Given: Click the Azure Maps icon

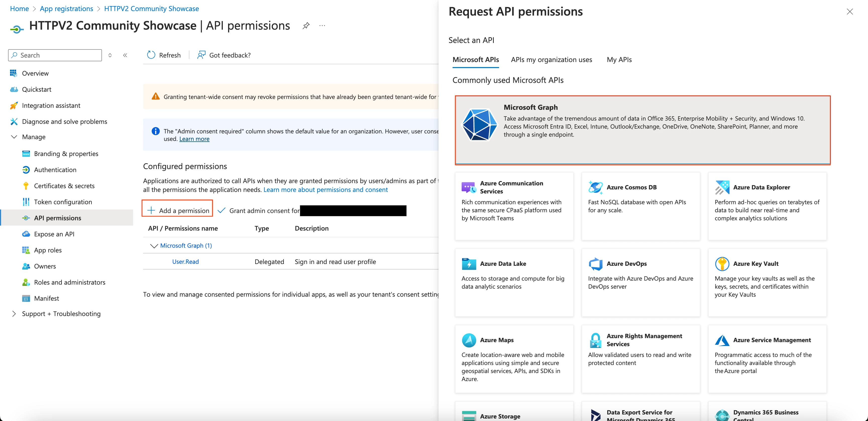Looking at the screenshot, I should [x=469, y=340].
